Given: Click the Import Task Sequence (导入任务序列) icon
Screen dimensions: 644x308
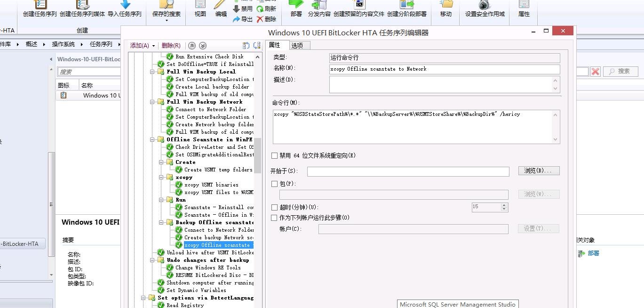Looking at the screenshot, I should point(125,9).
